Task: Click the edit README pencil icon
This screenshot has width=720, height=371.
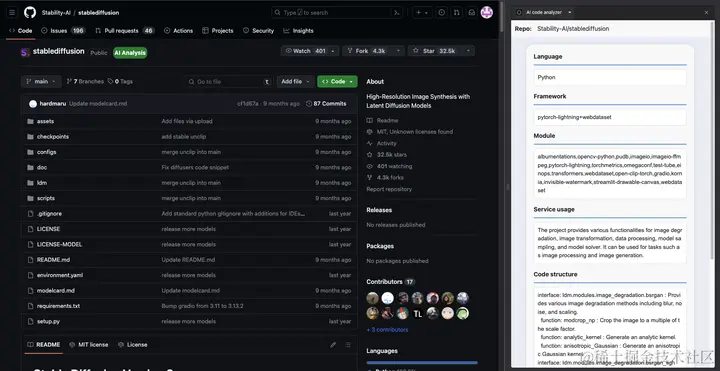Action: click(x=333, y=344)
